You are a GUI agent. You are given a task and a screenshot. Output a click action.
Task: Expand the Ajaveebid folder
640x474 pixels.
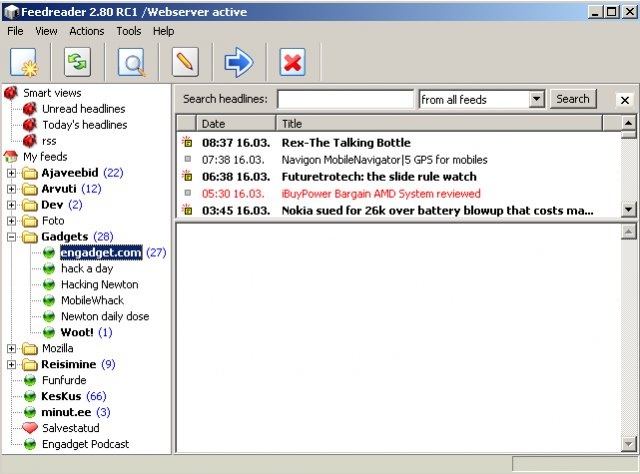[12, 173]
